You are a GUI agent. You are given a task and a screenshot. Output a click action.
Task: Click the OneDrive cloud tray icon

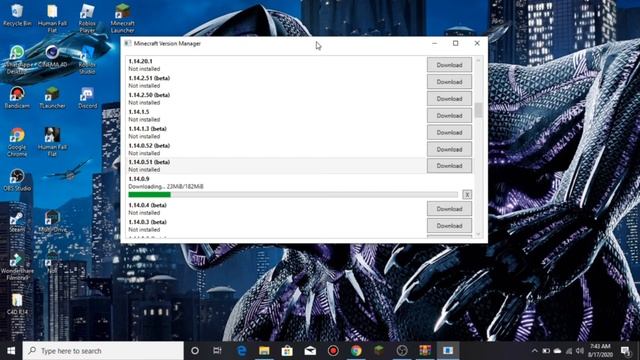557,351
